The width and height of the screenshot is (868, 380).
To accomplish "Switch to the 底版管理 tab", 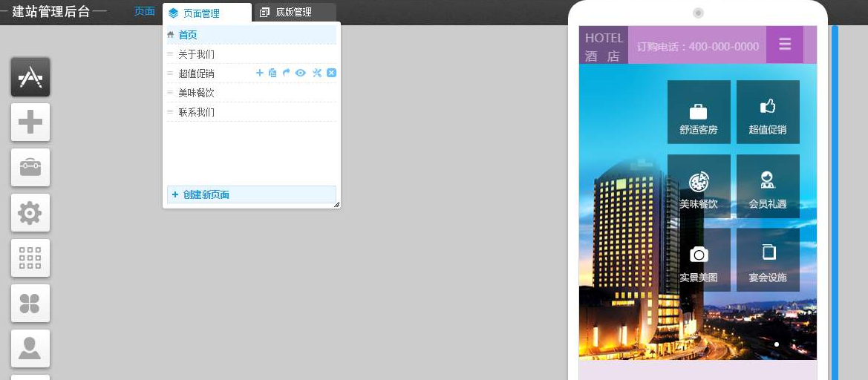I will coord(294,13).
